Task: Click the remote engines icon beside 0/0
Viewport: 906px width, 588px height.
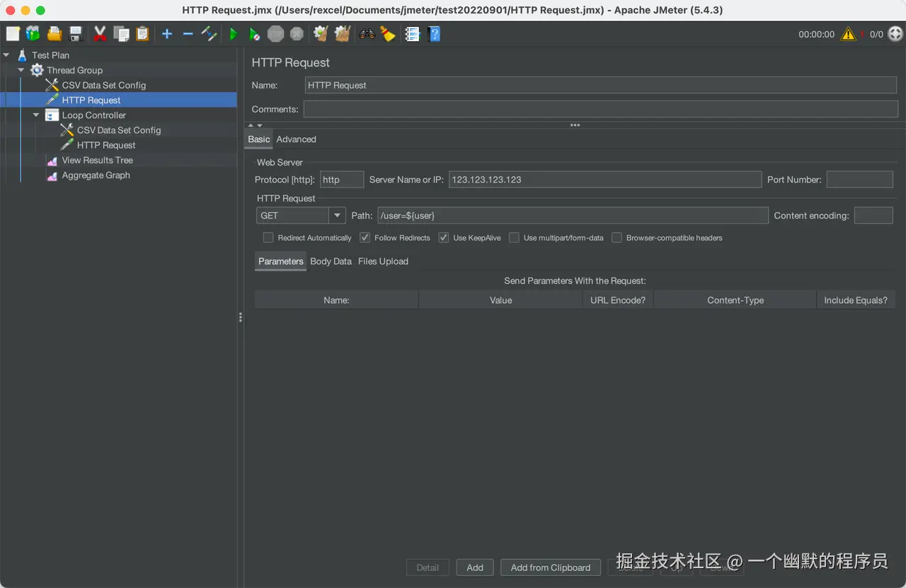Action: (x=895, y=33)
